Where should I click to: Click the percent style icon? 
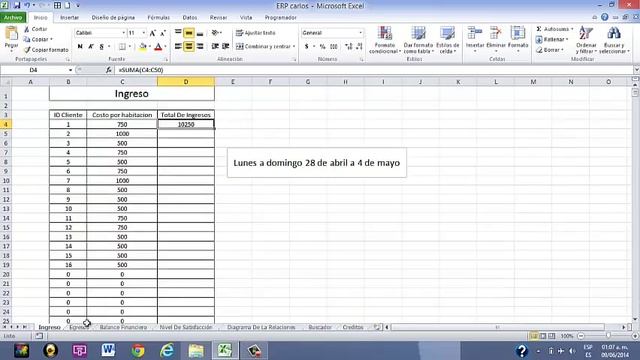[x=322, y=47]
